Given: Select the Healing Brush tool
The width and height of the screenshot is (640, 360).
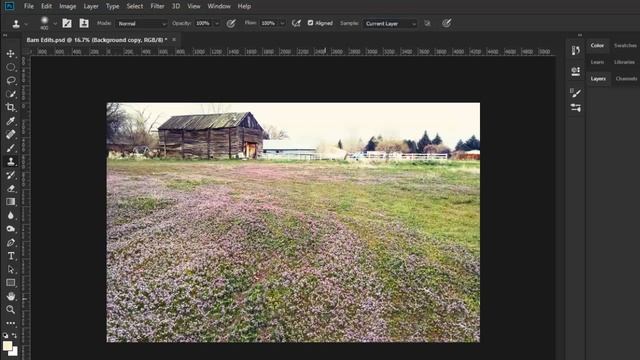Looking at the screenshot, I should (11, 134).
